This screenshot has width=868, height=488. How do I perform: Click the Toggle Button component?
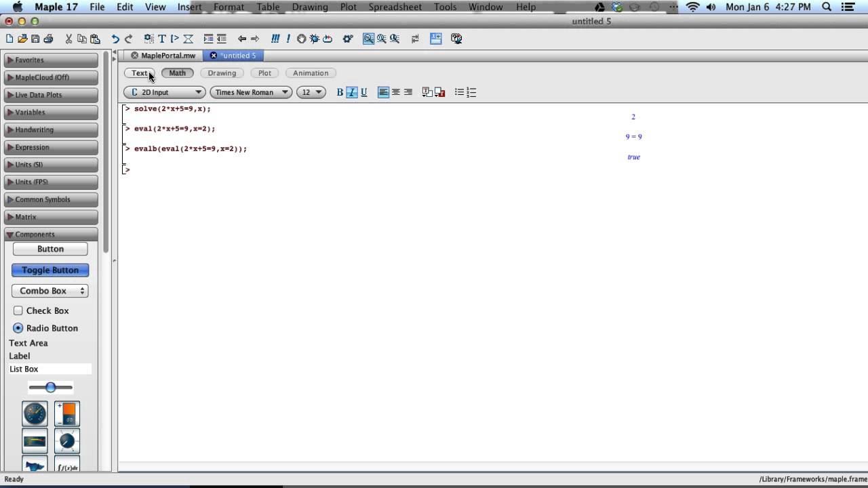click(50, 270)
